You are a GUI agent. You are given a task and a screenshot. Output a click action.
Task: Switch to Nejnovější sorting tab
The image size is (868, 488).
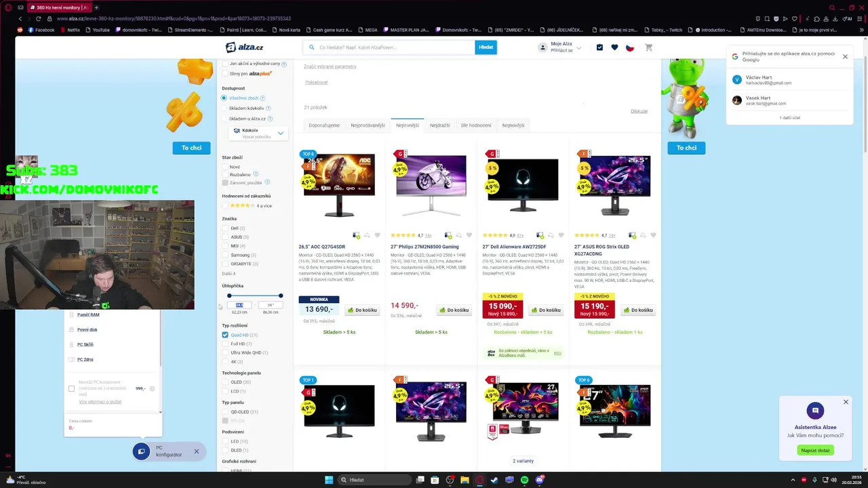[x=513, y=125]
